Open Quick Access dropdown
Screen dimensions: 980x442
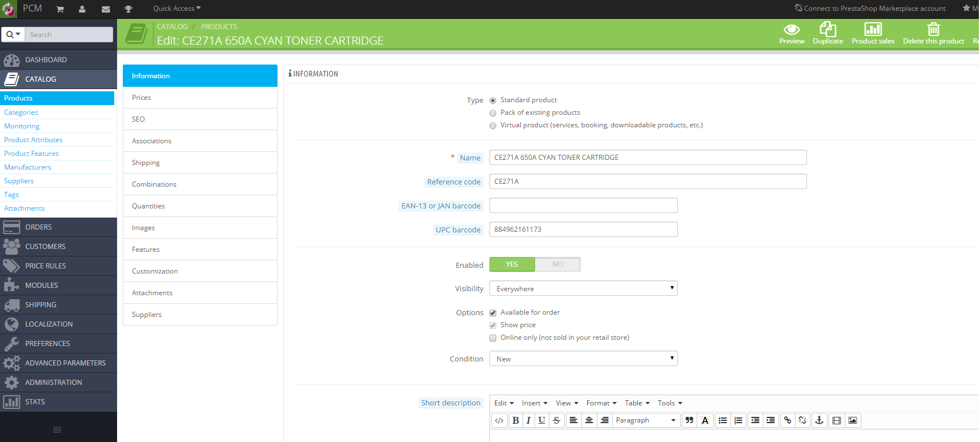(x=176, y=9)
